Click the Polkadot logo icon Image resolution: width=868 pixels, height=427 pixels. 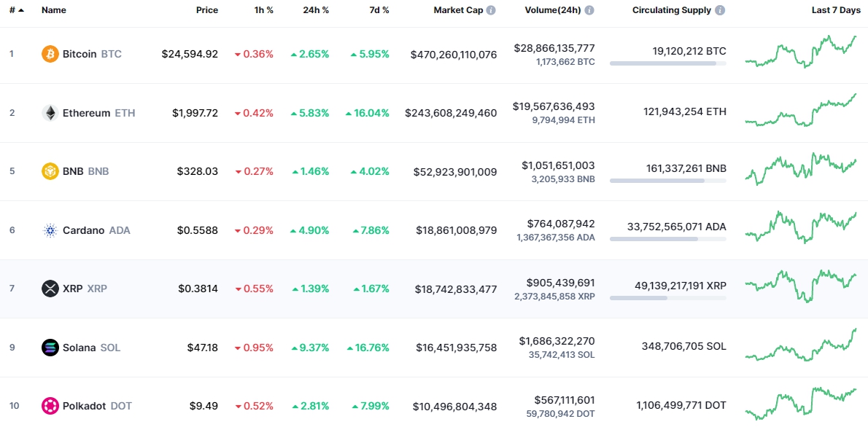pyautogui.click(x=50, y=406)
